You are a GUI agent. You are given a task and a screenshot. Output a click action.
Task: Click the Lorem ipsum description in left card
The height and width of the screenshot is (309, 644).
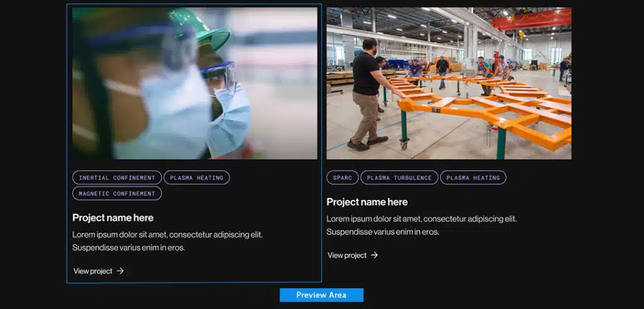pyautogui.click(x=167, y=241)
